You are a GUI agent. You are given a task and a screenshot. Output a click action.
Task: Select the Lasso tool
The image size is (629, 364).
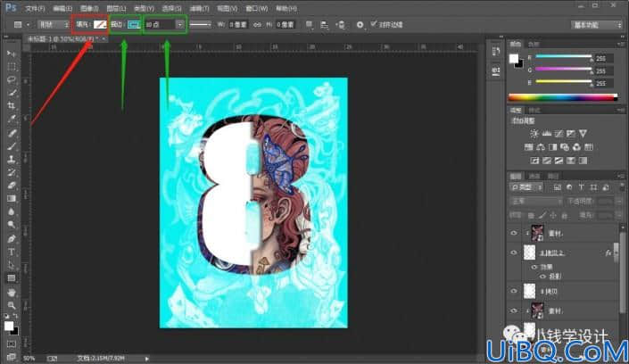[12, 79]
